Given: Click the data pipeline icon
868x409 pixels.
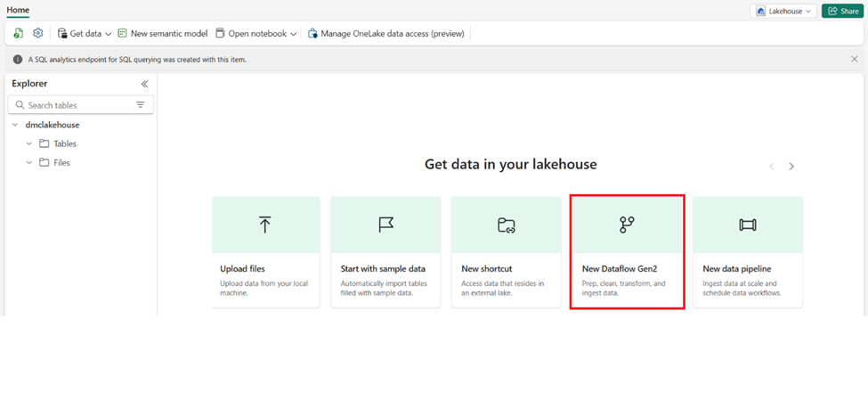Looking at the screenshot, I should click(x=748, y=225).
